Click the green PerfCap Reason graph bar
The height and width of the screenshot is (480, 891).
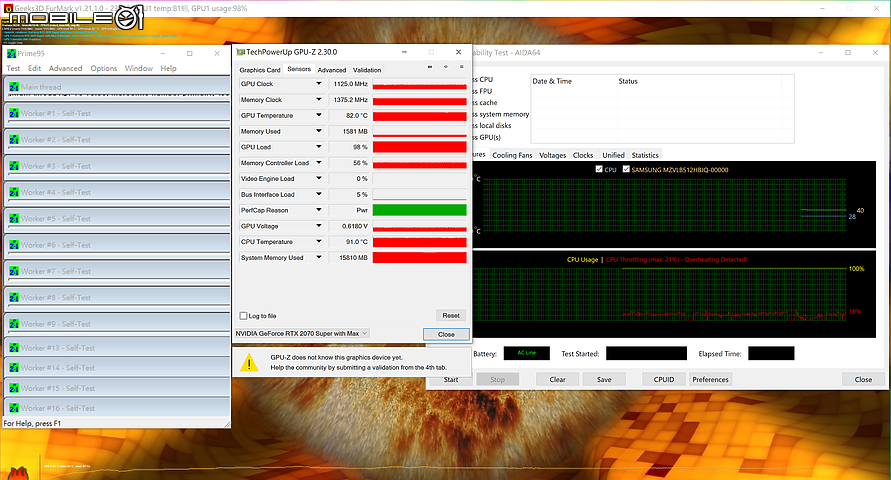[x=419, y=210]
